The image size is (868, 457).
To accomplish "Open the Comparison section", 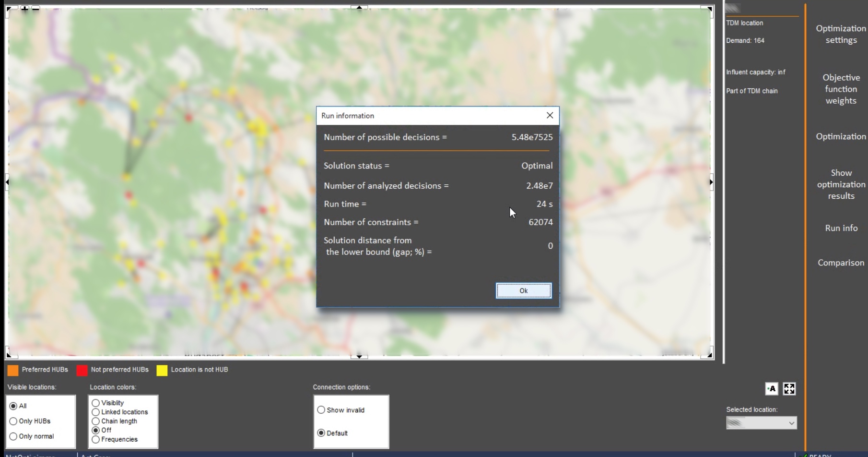I will 841,263.
